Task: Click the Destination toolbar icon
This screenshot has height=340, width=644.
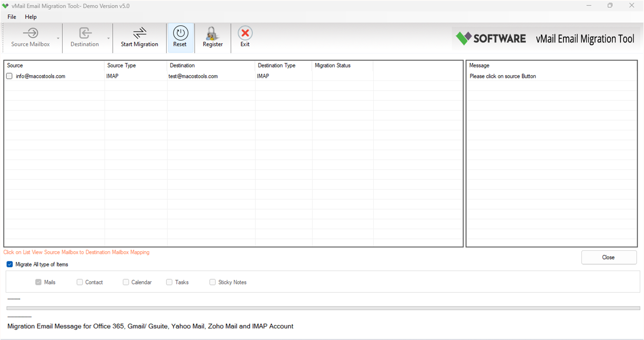Action: click(x=84, y=37)
